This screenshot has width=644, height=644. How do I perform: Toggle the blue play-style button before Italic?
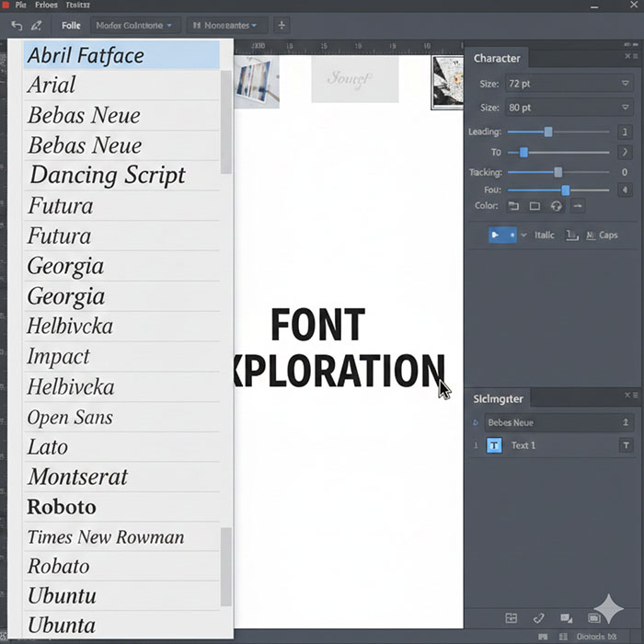click(502, 235)
